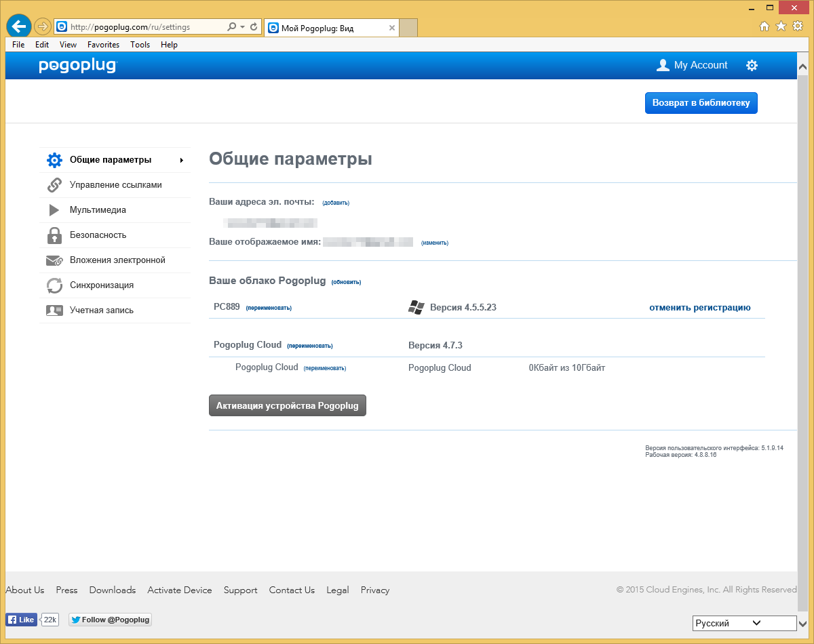Open Support footer link
Viewport: 814px width, 644px height.
[x=241, y=590]
